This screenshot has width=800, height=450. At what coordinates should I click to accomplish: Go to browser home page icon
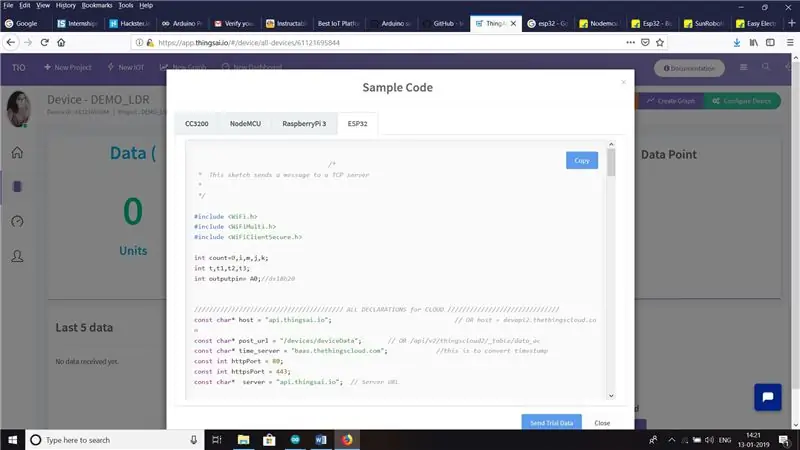[x=61, y=42]
